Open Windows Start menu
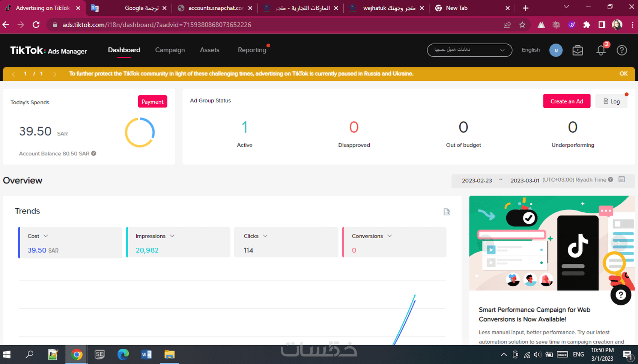 pyautogui.click(x=7, y=355)
